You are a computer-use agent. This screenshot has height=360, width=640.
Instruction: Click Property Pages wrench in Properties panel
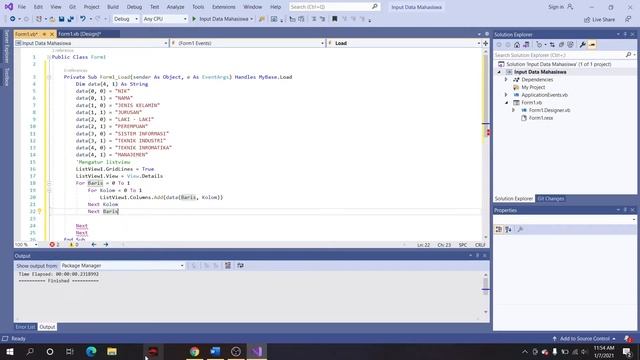coord(520,229)
